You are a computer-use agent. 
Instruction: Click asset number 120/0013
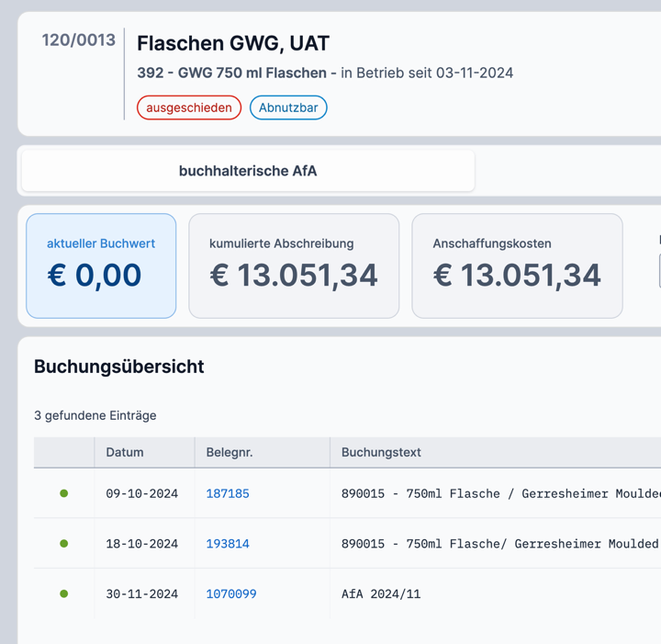coord(79,40)
